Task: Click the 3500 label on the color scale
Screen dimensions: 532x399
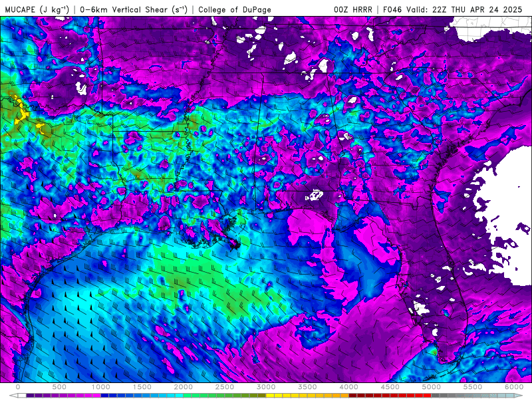Action: tap(307, 387)
